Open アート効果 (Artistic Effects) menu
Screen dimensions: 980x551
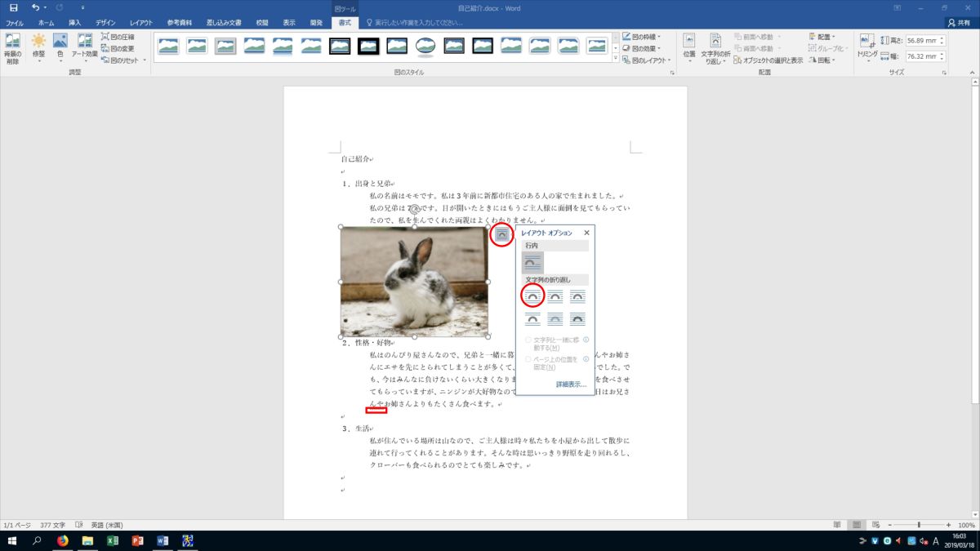[x=84, y=49]
